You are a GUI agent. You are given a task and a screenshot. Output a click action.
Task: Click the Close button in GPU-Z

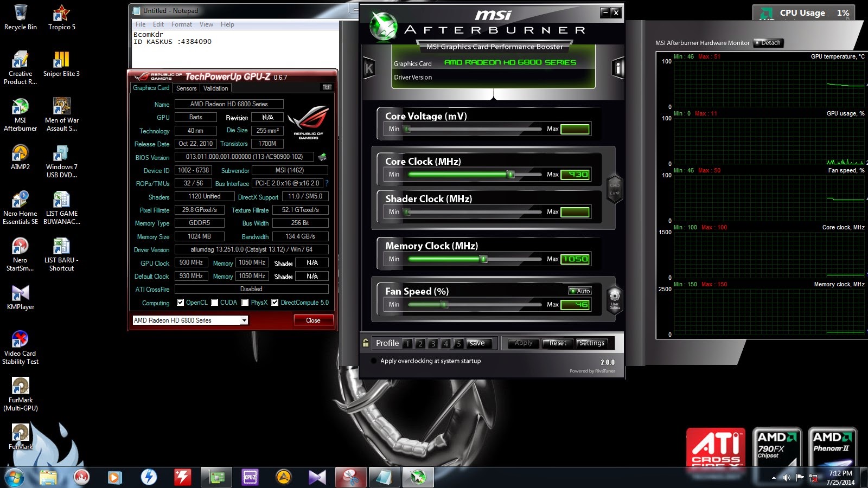coord(313,320)
